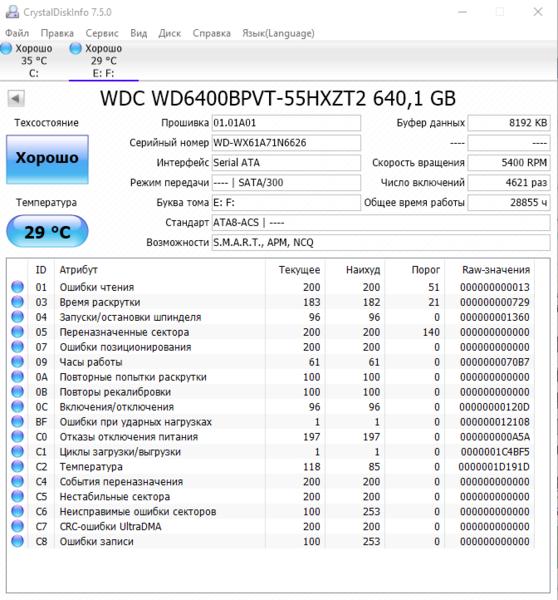Click status orb for Отказы отключения питания row
The height and width of the screenshot is (600, 558).
18,436
